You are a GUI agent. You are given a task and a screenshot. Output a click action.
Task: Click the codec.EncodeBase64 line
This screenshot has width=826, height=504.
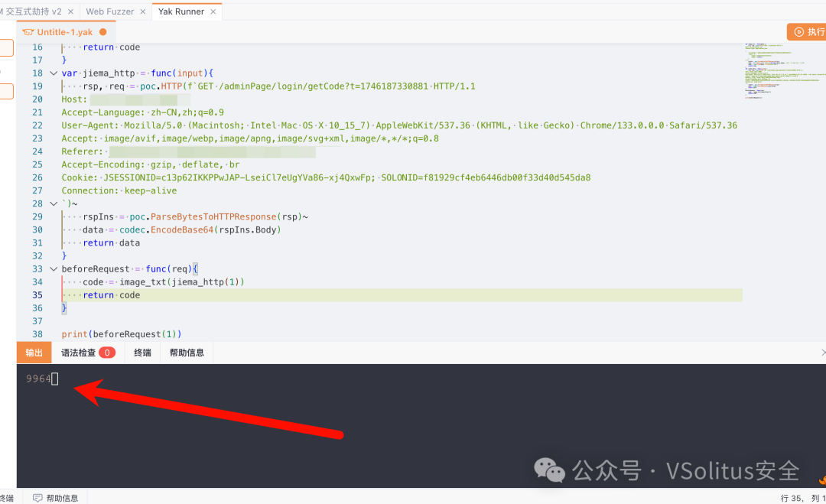[x=182, y=230]
